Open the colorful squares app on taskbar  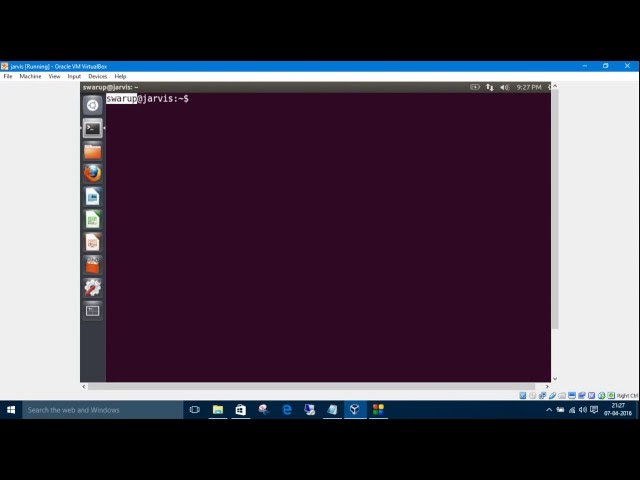tap(378, 410)
